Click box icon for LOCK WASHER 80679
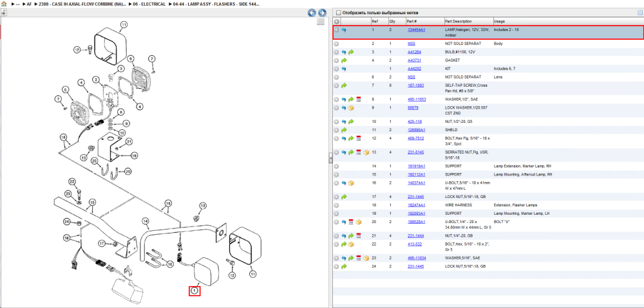Viewport: 644px width, 308px height. [351, 108]
